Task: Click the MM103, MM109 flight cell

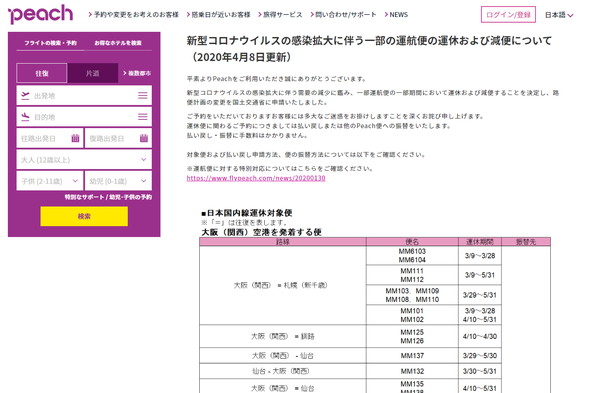Action: pos(412,295)
